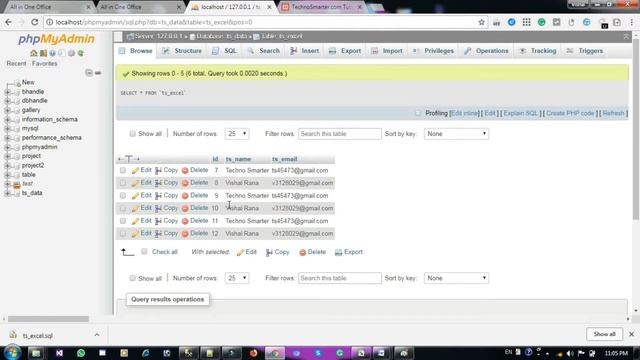Open lower Sort by key dropdown
This screenshot has height=360, width=640.
[456, 278]
